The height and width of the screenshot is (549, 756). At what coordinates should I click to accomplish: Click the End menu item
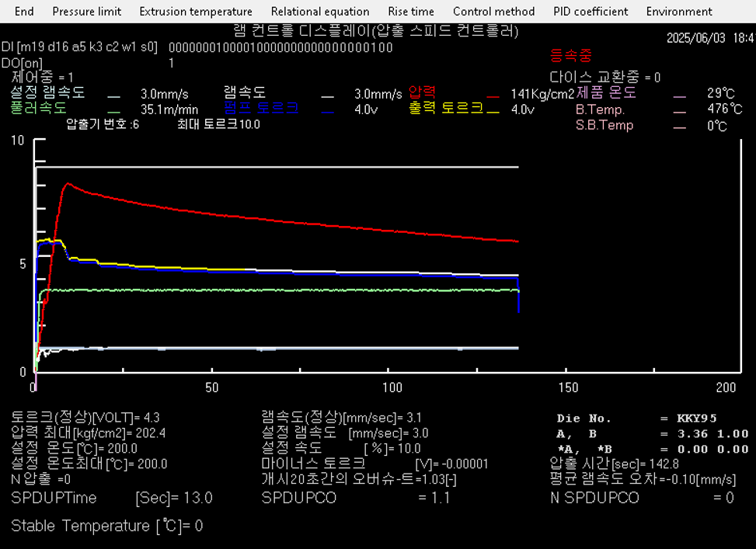pyautogui.click(x=24, y=12)
